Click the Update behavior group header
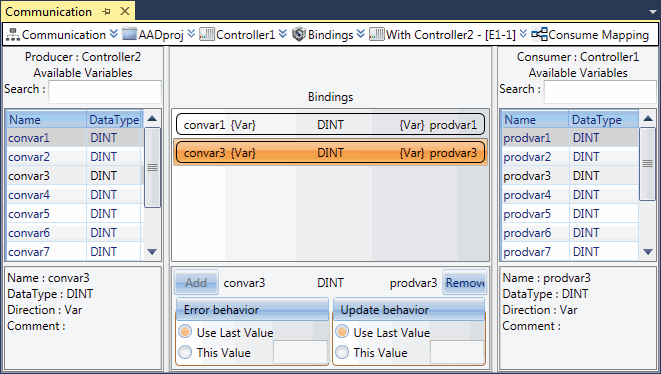Viewport: 661px width, 374px height. [x=409, y=309]
